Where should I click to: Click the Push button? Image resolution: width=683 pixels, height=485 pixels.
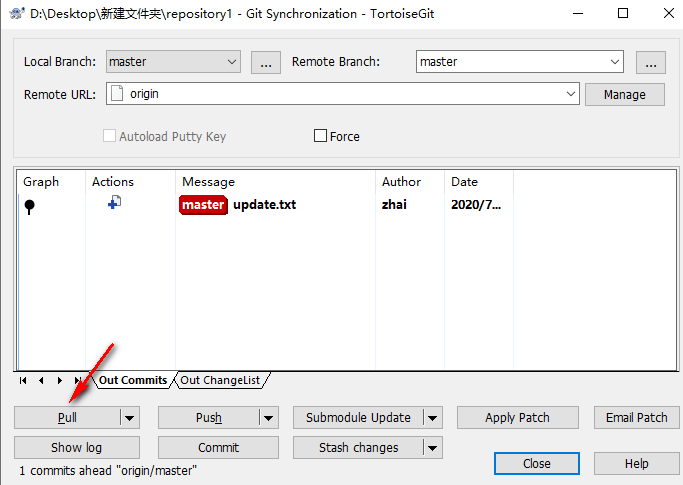tap(209, 417)
